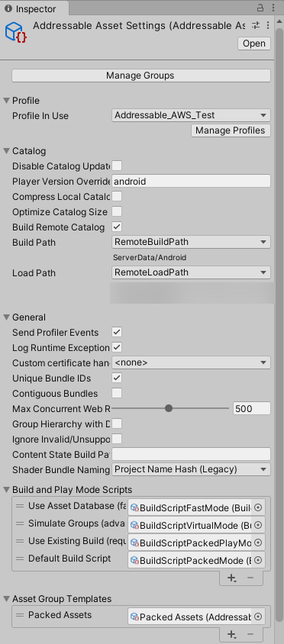This screenshot has width=284, height=644.
Task: Open object picker for BuildScriptPackedMode
Action: click(x=258, y=560)
